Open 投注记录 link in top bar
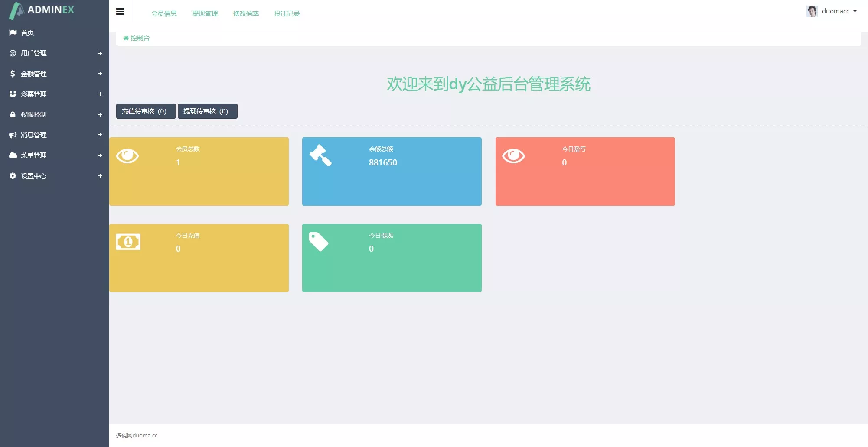Viewport: 868px width, 447px height. tap(287, 14)
